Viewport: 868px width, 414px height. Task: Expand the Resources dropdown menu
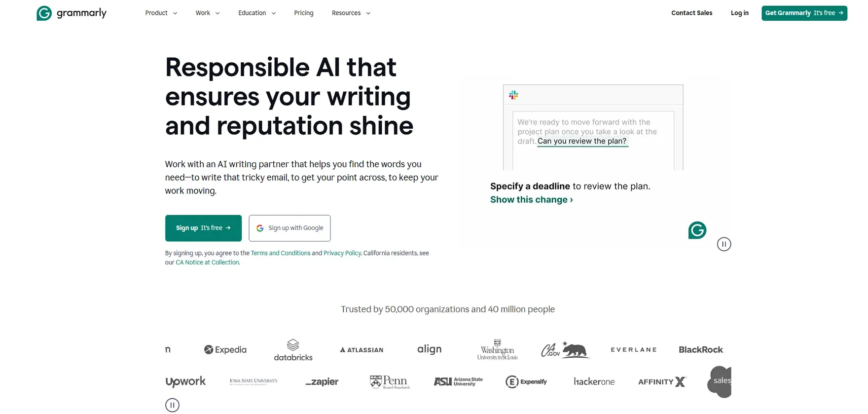pyautogui.click(x=351, y=13)
